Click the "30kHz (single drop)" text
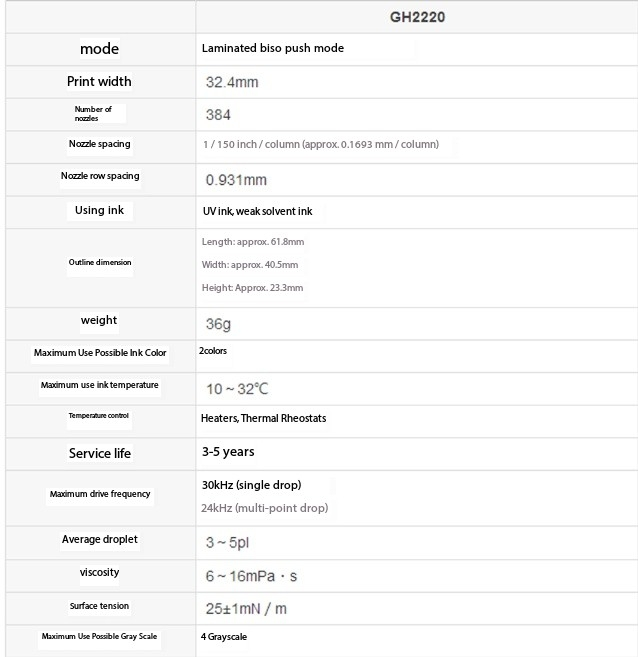Screen dimensions: 638x657 251,485
